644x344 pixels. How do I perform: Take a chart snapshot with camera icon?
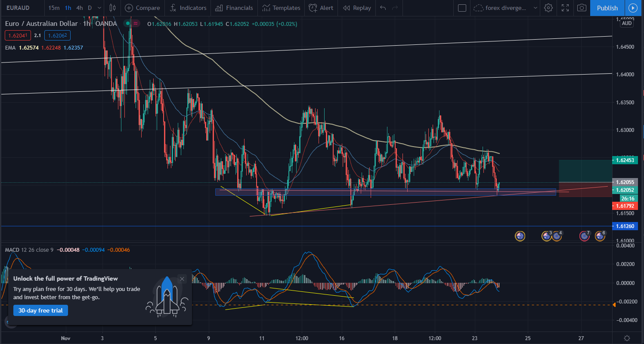coord(582,8)
